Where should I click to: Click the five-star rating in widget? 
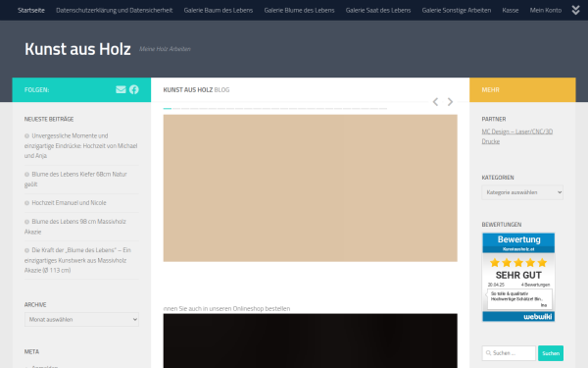pyautogui.click(x=518, y=262)
